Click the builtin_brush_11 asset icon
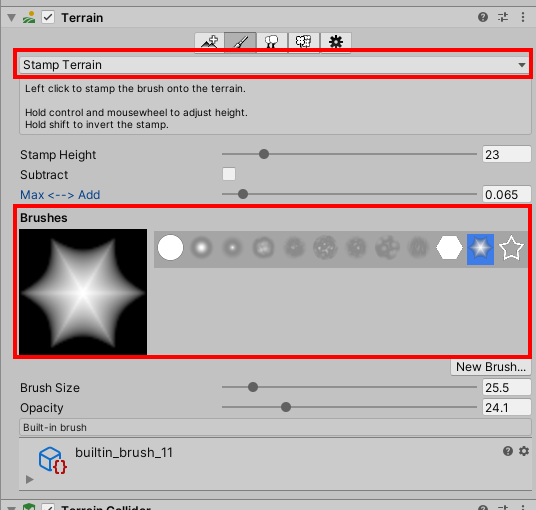 (x=52, y=460)
